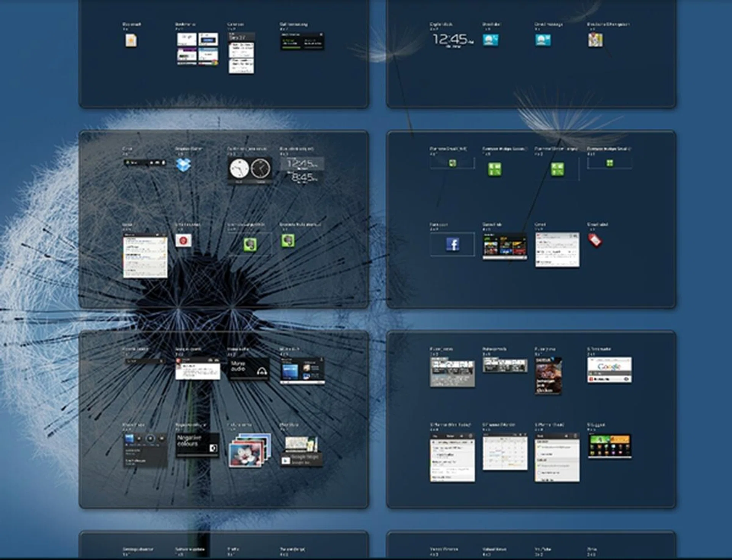Pick the Google Maps places widget

[302, 451]
